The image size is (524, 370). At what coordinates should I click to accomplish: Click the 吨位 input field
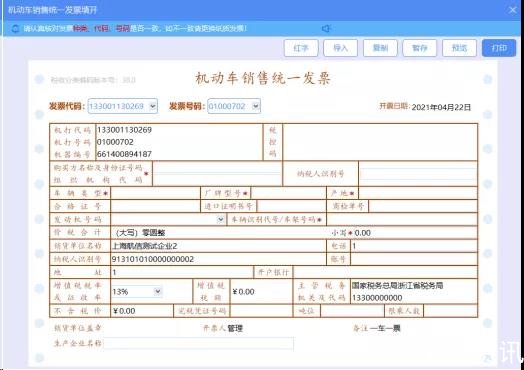click(x=352, y=311)
